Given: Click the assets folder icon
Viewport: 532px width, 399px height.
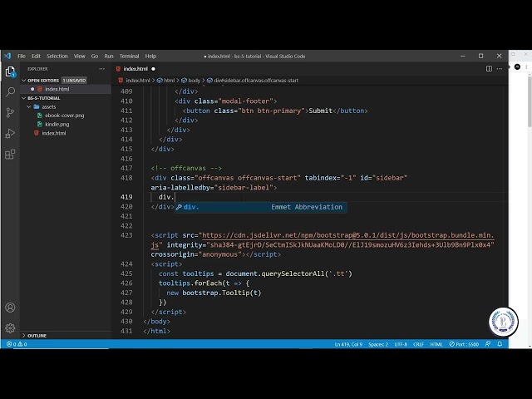Looking at the screenshot, I should click(37, 106).
